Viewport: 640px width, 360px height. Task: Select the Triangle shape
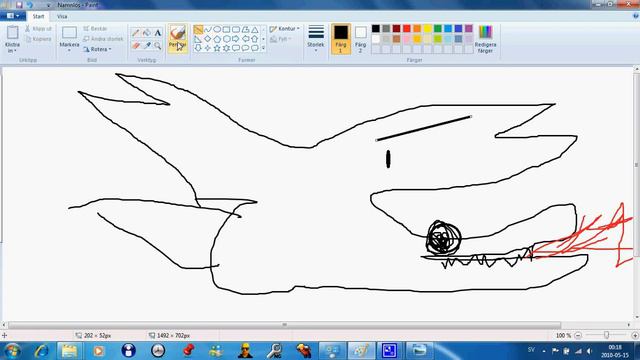[x=255, y=30]
